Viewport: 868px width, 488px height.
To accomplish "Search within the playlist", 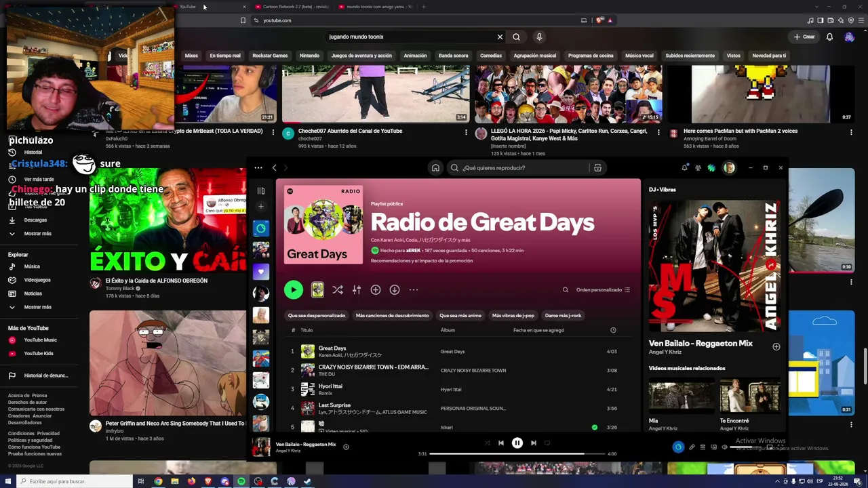I will point(566,290).
